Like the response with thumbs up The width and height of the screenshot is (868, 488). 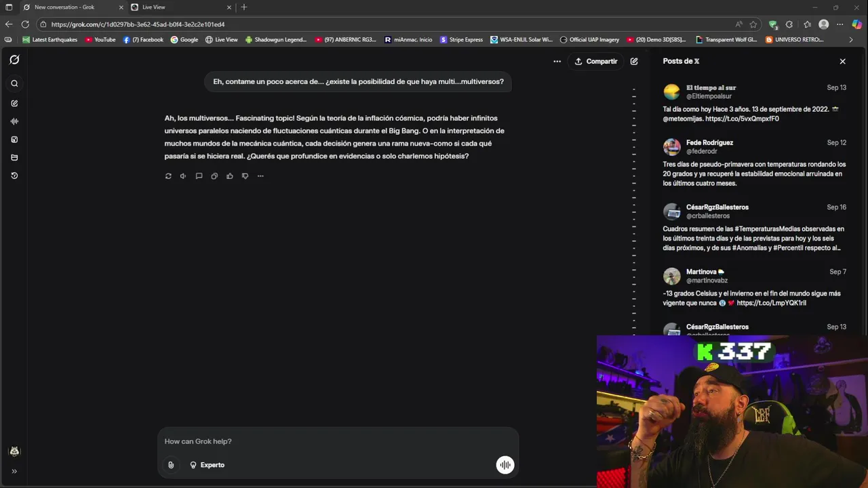point(230,176)
